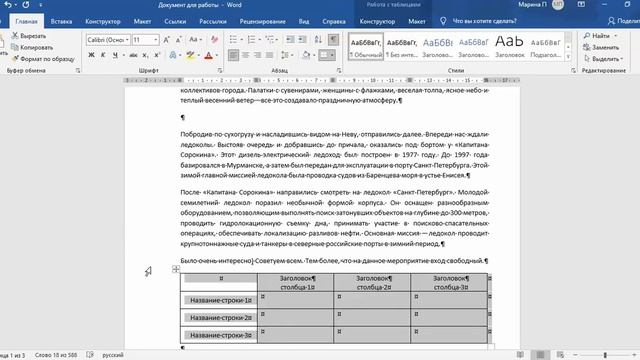Switch to web layout view in status bar
The image size is (640, 360).
(x=560, y=355)
